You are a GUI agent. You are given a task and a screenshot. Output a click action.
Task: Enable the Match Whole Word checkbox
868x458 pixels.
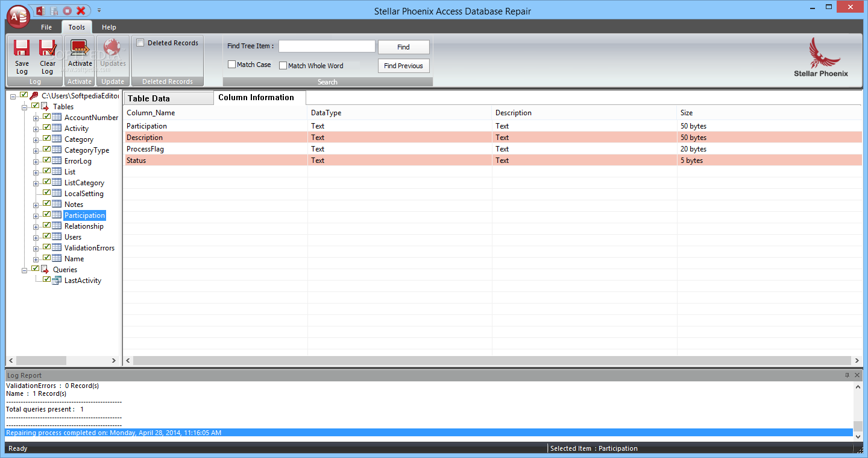283,66
